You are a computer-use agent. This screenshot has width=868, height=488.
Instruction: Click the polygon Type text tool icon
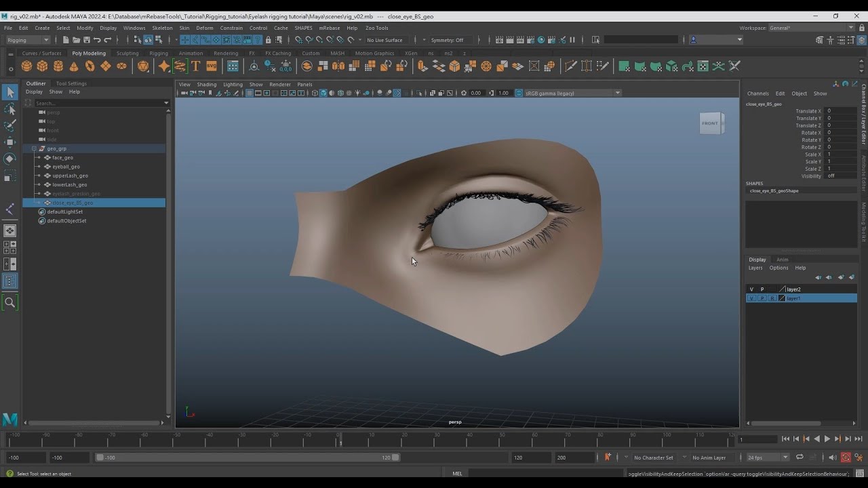point(196,66)
